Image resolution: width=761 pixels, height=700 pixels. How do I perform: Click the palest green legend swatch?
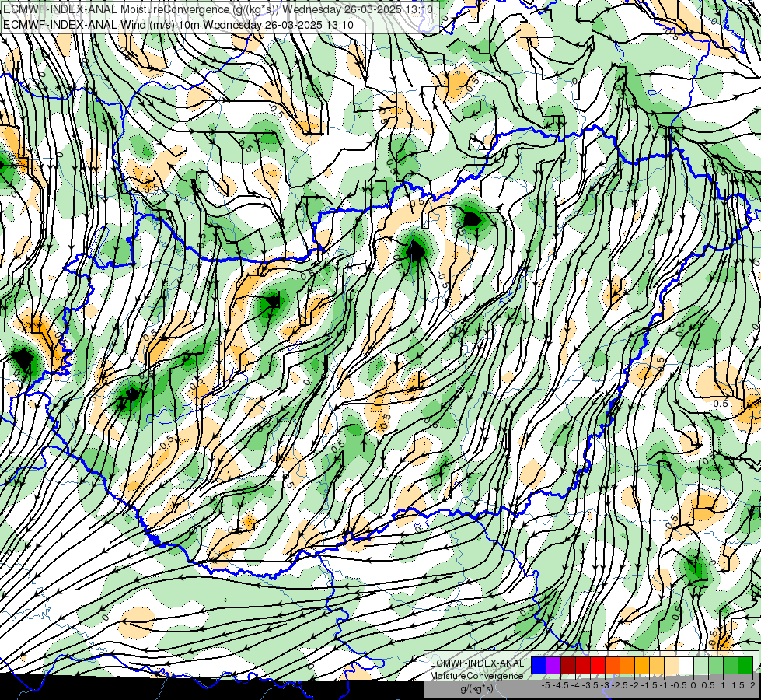[701, 666]
